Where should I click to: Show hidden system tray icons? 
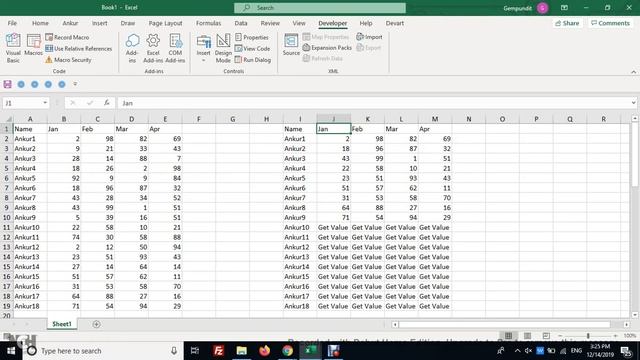517,351
